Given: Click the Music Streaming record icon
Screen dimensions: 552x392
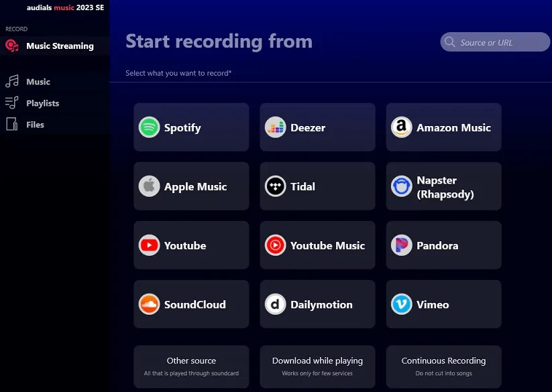Looking at the screenshot, I should click(x=12, y=46).
